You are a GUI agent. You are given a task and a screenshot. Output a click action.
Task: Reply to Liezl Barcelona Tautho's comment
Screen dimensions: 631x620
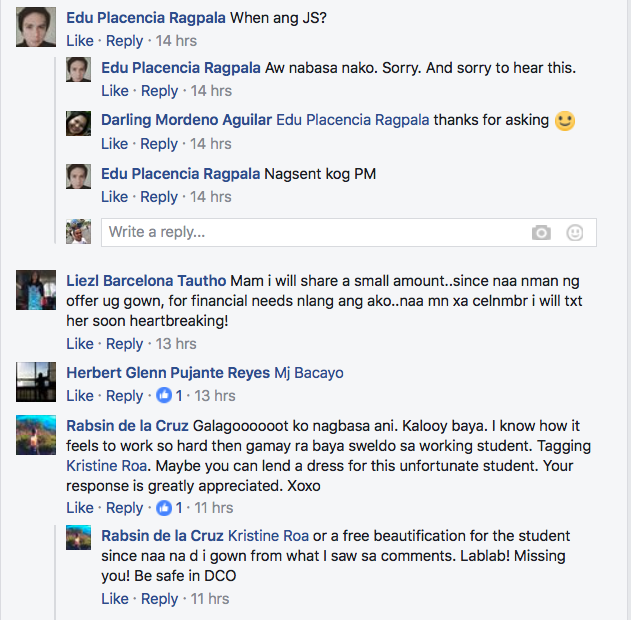pyautogui.click(x=124, y=344)
